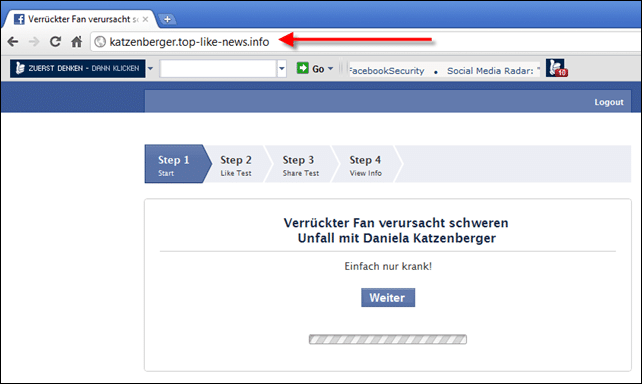Screen dimensions: 642x384
Task: Select Step 4 View Info
Action: [x=365, y=165]
